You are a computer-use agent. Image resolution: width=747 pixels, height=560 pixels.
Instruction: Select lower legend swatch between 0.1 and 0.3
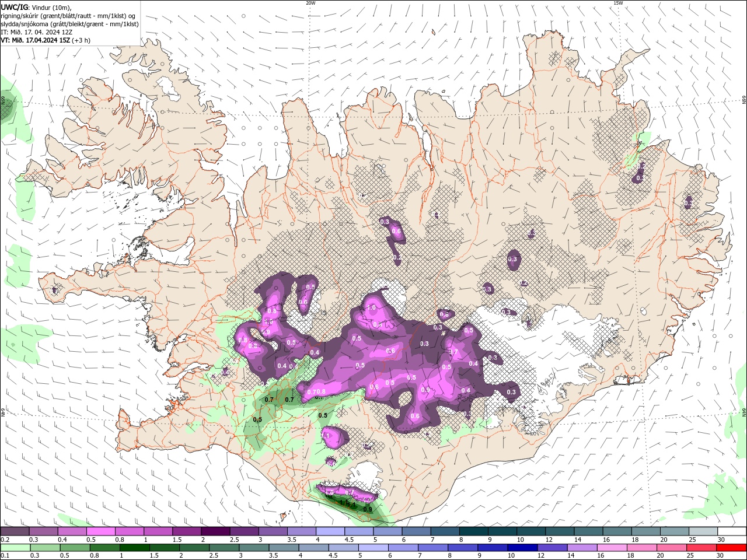(x=15, y=548)
